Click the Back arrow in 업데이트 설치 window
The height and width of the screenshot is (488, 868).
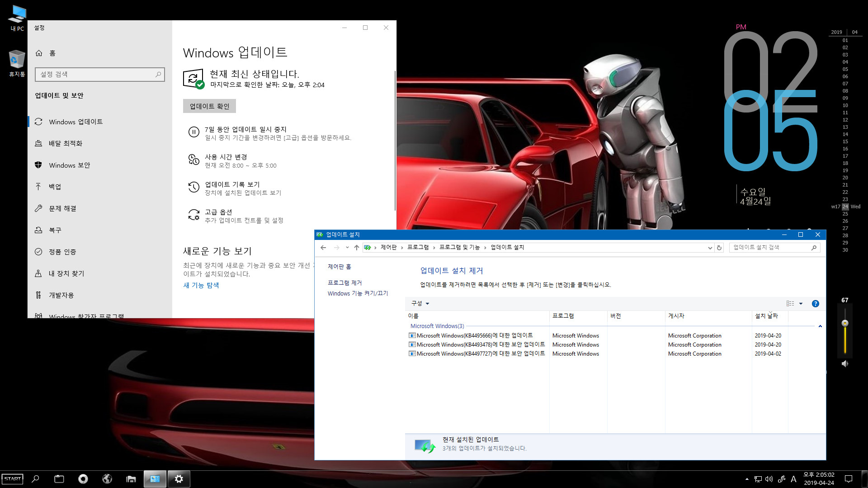[323, 247]
